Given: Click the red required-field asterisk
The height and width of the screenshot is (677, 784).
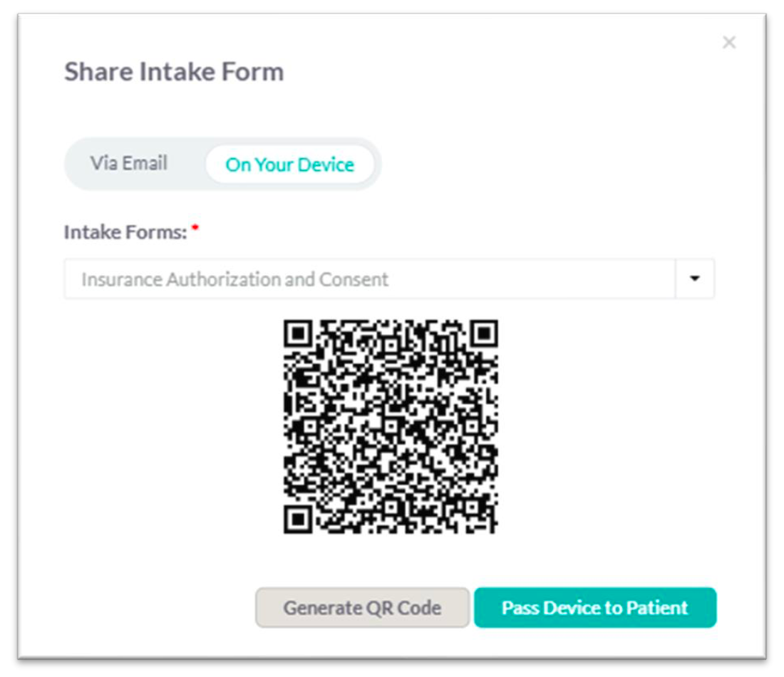Looking at the screenshot, I should pos(194,228).
